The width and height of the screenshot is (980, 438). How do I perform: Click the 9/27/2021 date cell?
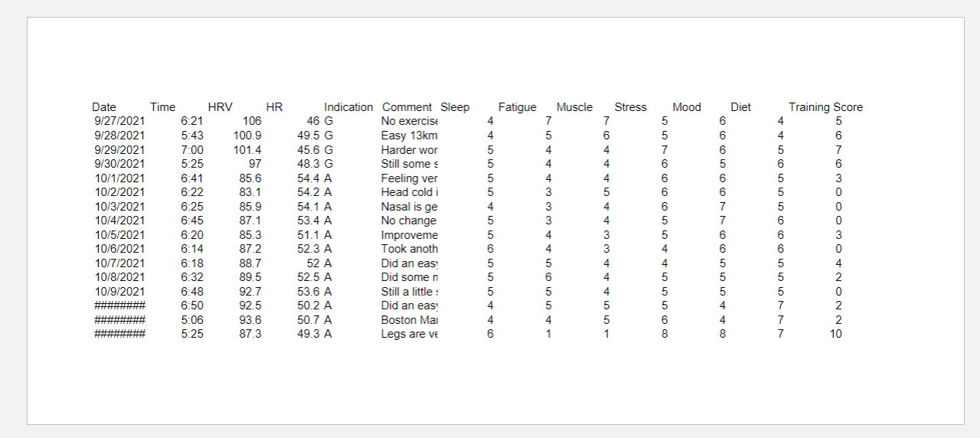pyautogui.click(x=119, y=121)
